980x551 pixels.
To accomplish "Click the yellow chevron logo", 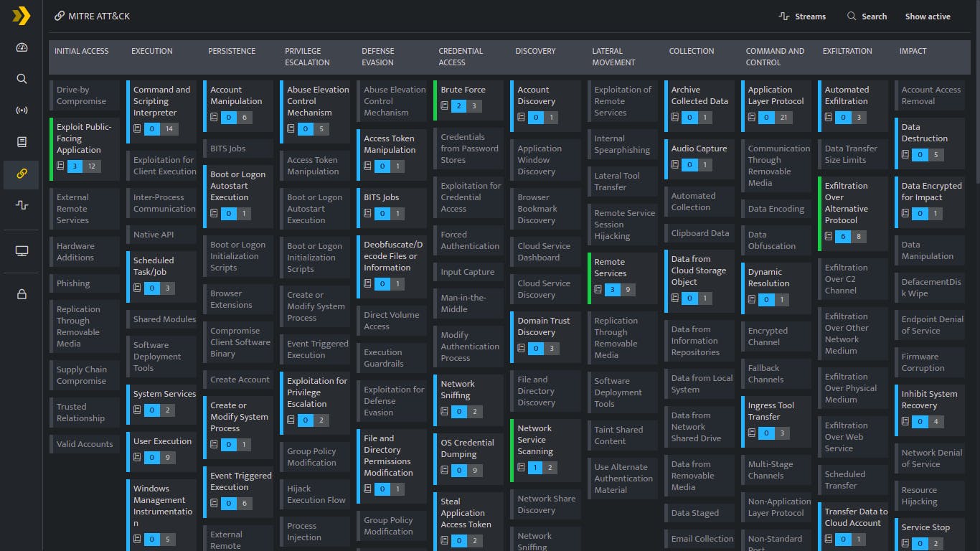I will click(21, 16).
